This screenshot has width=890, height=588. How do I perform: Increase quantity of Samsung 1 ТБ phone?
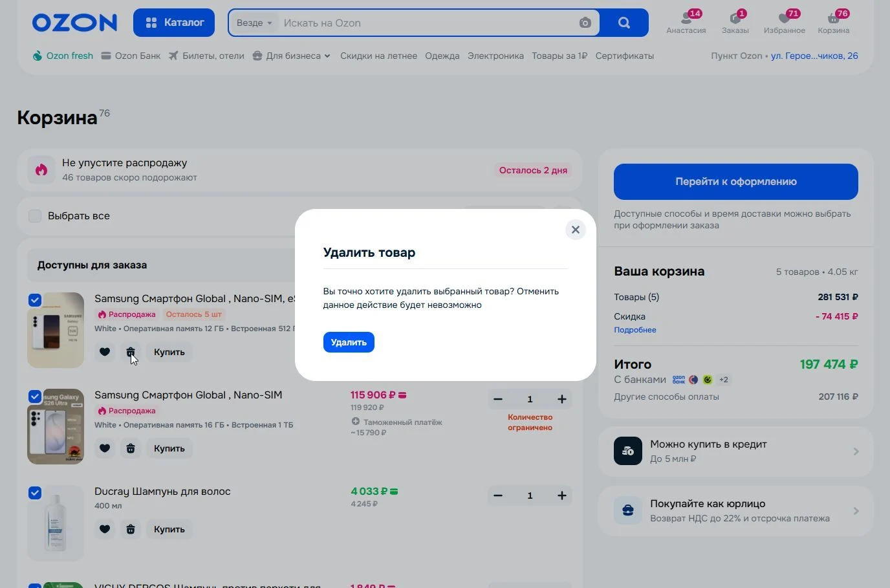tap(562, 399)
